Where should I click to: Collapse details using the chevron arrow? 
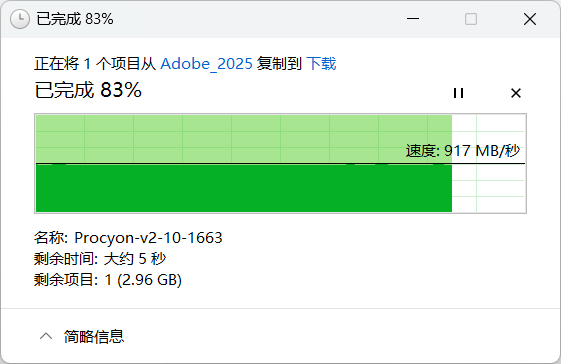pos(46,336)
